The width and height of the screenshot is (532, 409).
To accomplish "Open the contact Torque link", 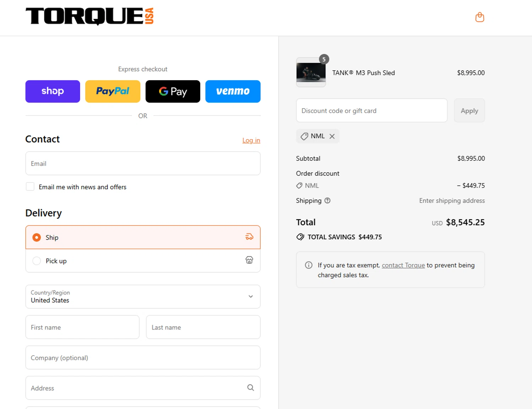I will click(x=403, y=265).
